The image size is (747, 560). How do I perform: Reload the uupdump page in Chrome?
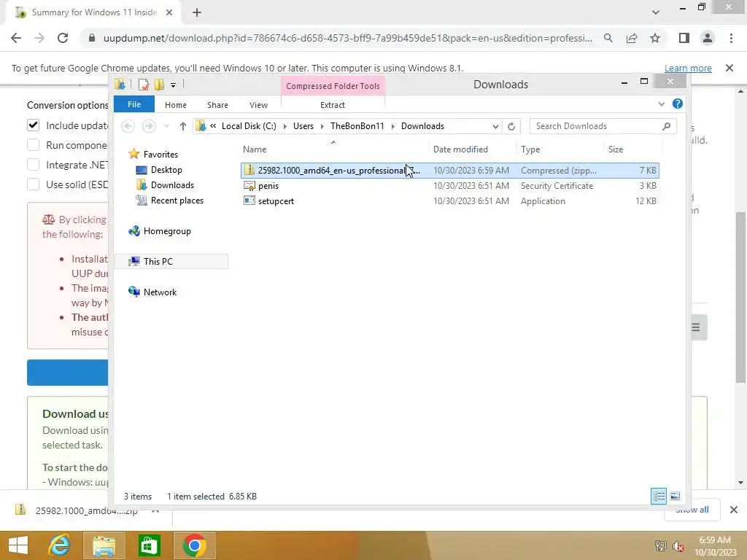[63, 38]
